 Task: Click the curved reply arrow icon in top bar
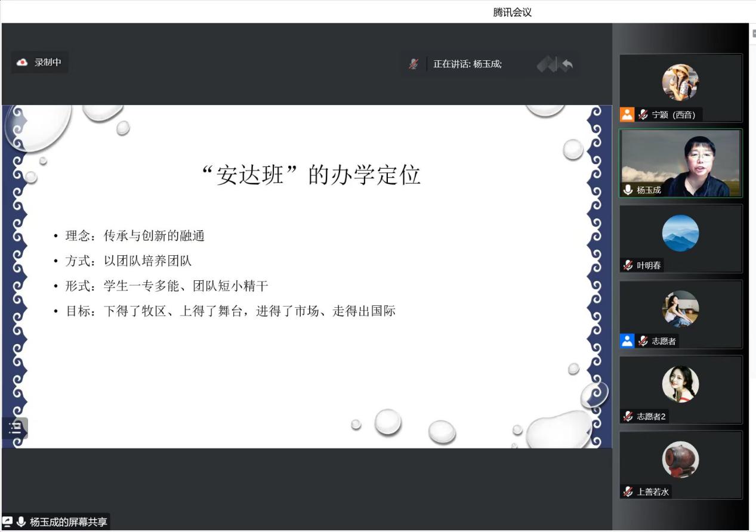(567, 64)
